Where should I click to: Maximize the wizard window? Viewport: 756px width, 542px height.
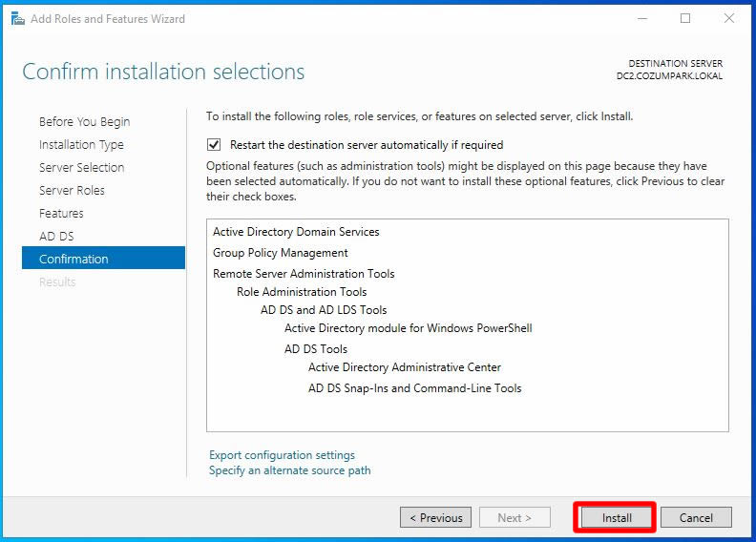pyautogui.click(x=685, y=18)
